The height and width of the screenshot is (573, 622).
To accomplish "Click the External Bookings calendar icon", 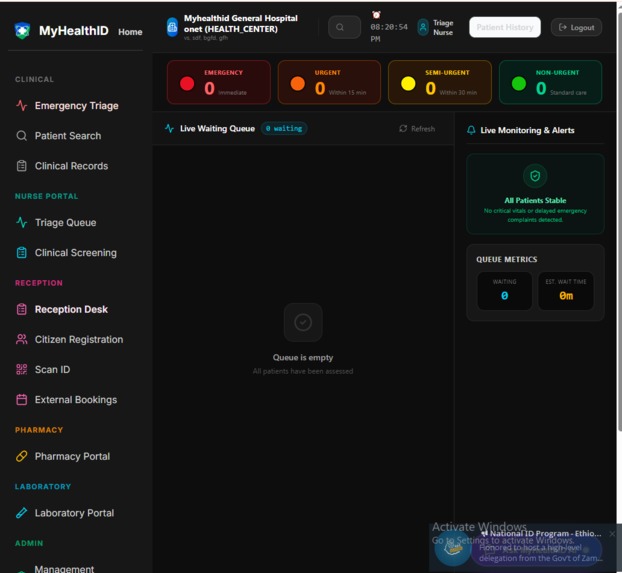I will click(x=22, y=400).
